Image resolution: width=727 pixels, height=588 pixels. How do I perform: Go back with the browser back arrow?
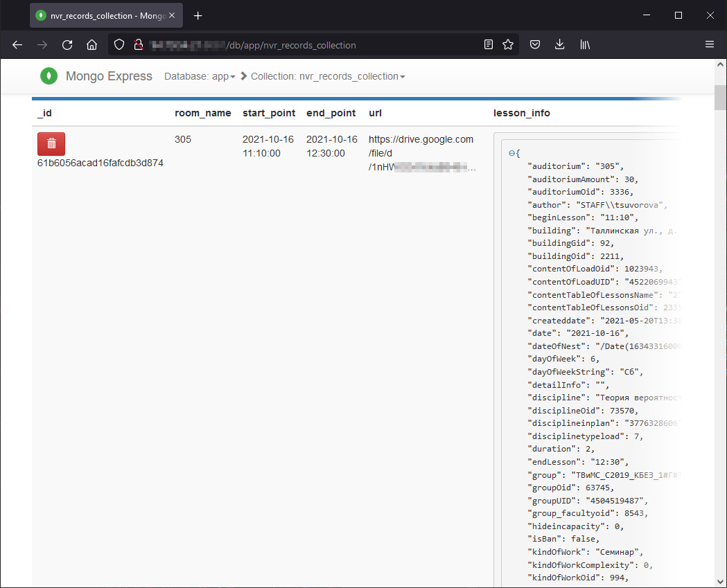[17, 45]
